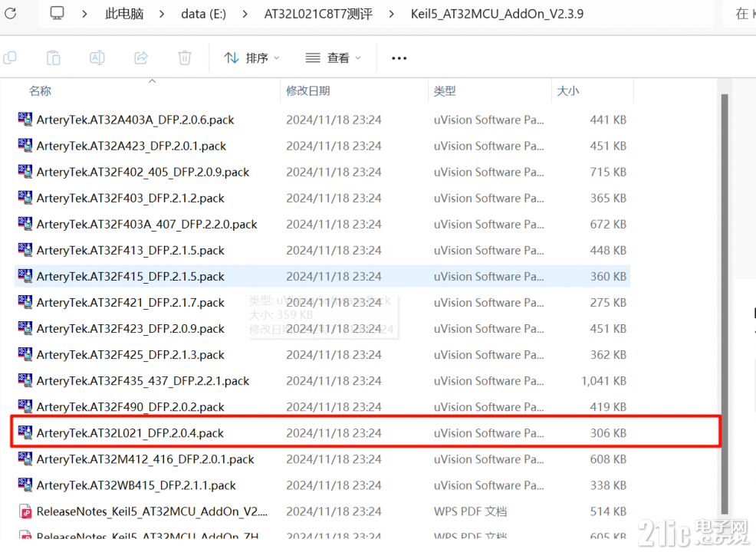Screen dimensions: 756x552
Task: Select the AT32F413_DFP.2.1.5 pack file icon
Action: 25,249
